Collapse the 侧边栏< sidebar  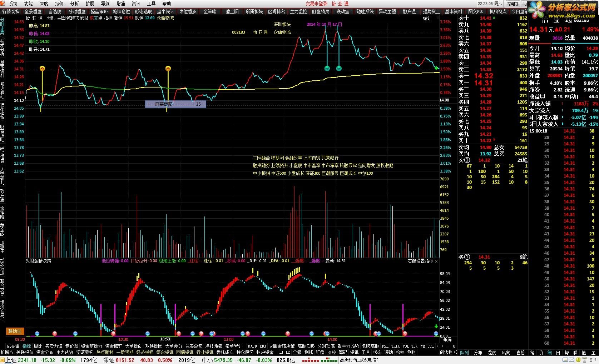(448, 353)
